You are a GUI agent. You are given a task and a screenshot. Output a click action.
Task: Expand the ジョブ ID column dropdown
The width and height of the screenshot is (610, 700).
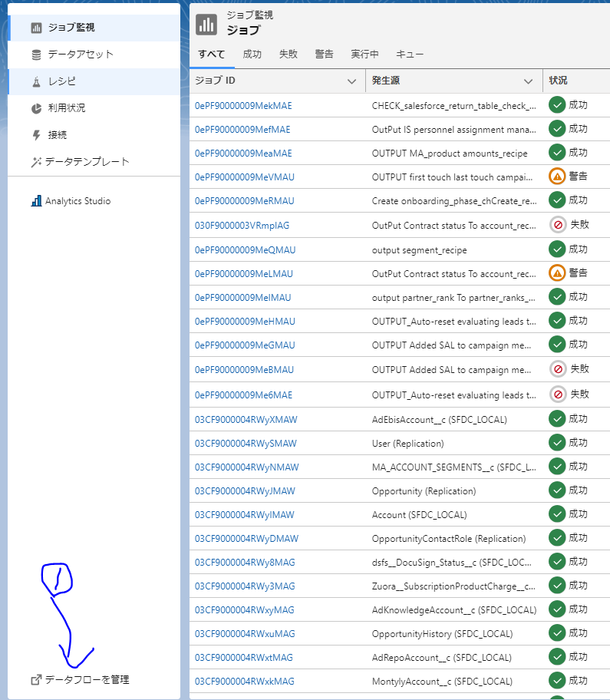coord(351,81)
